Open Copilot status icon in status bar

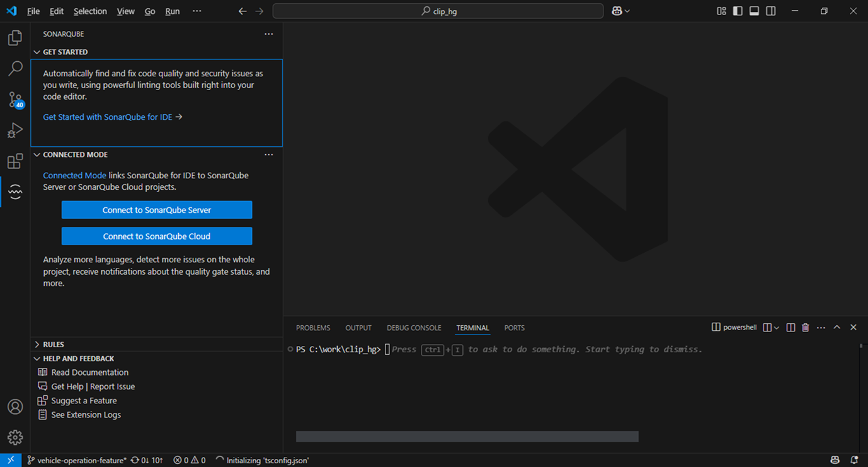pos(835,460)
